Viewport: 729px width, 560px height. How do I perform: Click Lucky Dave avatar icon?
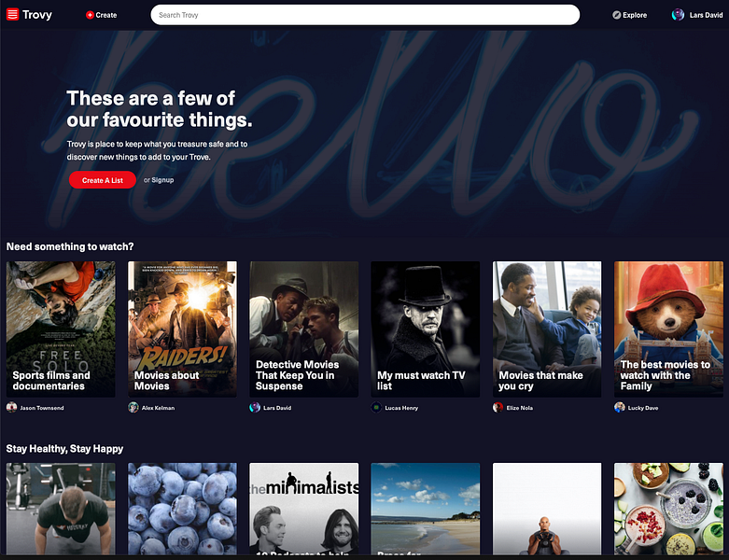(x=620, y=408)
